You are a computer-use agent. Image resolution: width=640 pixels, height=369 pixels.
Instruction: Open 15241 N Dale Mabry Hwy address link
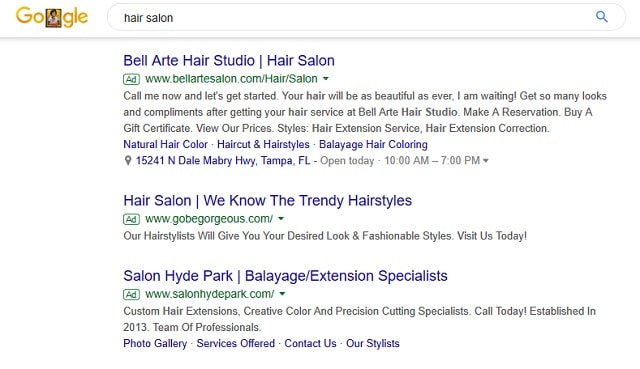point(223,160)
